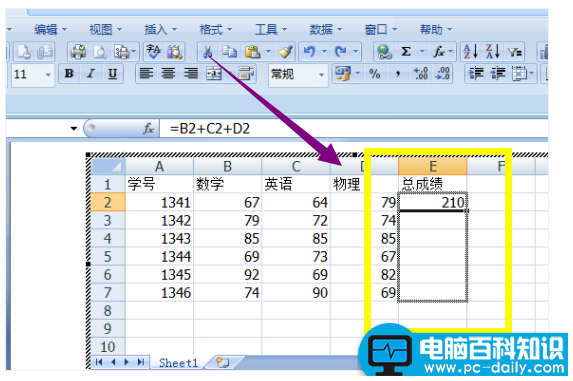
Task: Insert hyperlink with the globe icon
Action: coord(384,52)
